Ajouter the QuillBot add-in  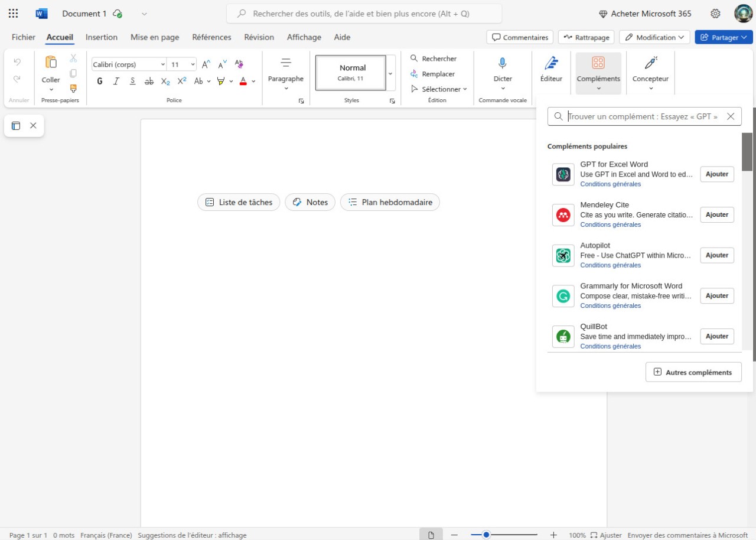click(x=716, y=336)
